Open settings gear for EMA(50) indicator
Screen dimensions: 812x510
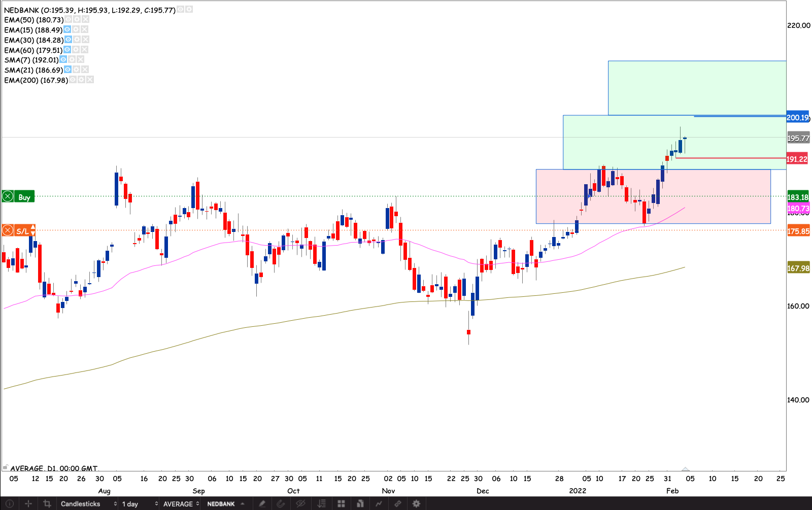[x=77, y=19]
